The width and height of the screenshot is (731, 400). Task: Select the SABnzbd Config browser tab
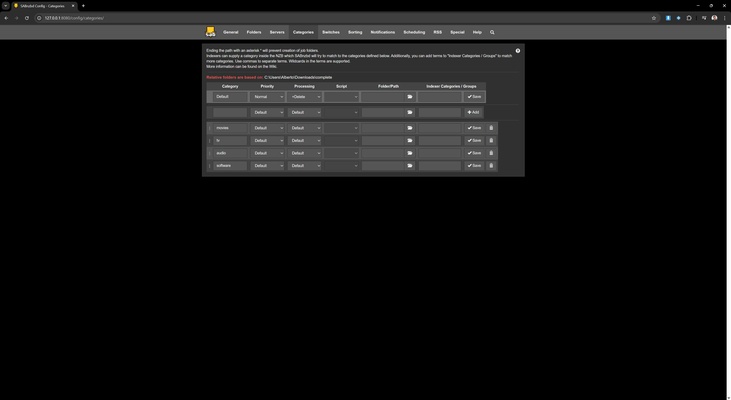[x=43, y=6]
